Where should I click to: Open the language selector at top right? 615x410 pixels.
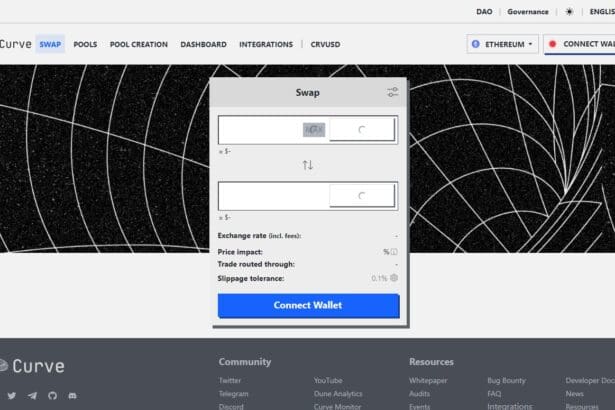[x=602, y=12]
